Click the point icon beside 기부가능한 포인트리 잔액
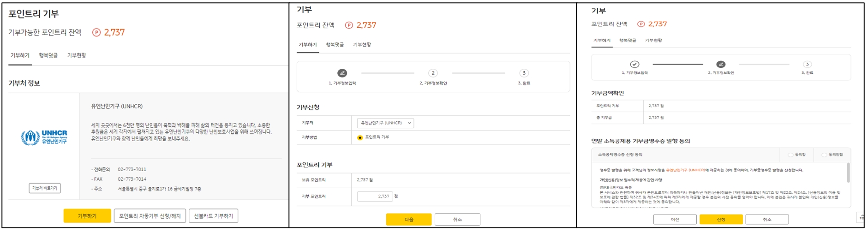868x232 pixels. (96, 32)
